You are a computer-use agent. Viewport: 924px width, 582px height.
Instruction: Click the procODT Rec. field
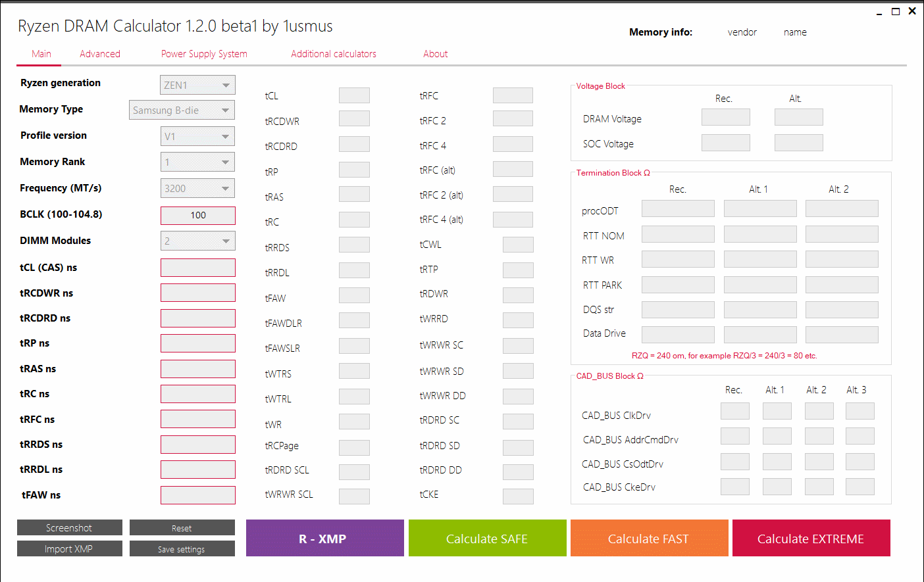pos(678,208)
